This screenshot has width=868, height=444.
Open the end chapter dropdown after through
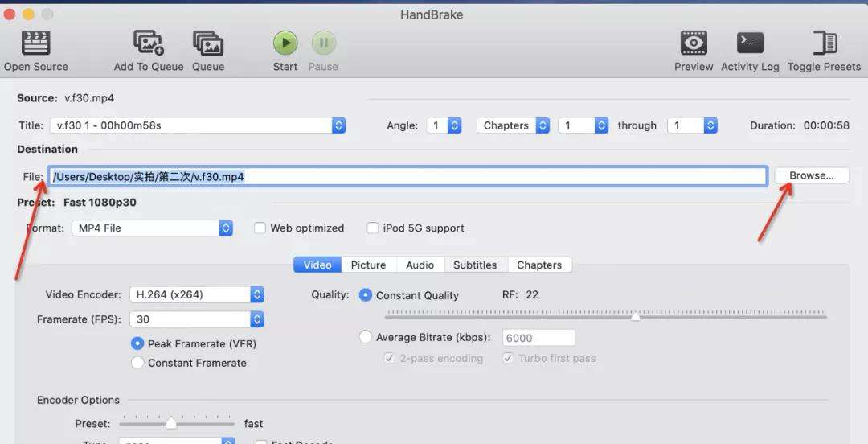click(x=693, y=125)
